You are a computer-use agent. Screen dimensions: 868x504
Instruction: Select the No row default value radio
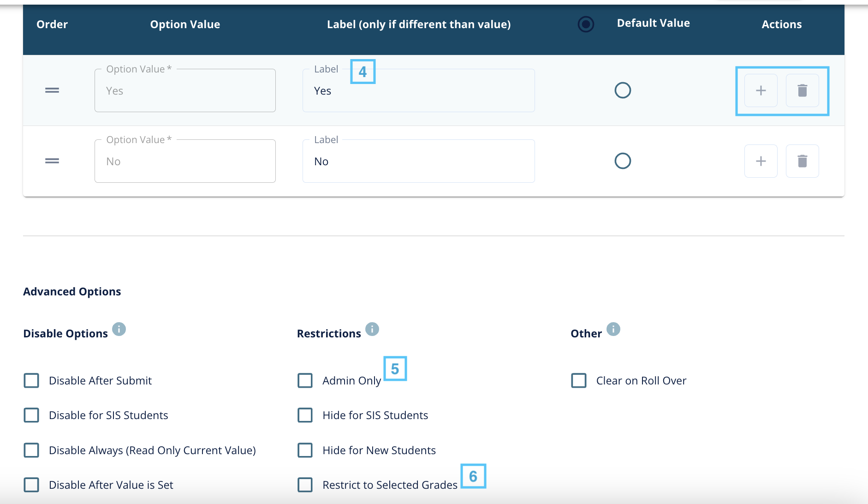(x=623, y=161)
